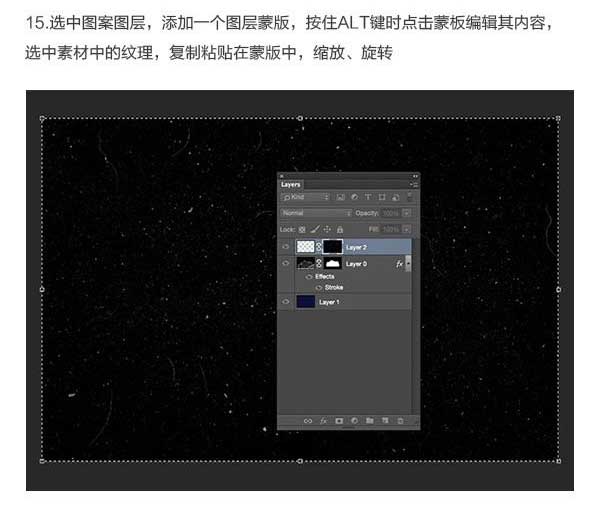
Task: Click the Layers panel vertical scrollbar
Action: click(x=414, y=325)
